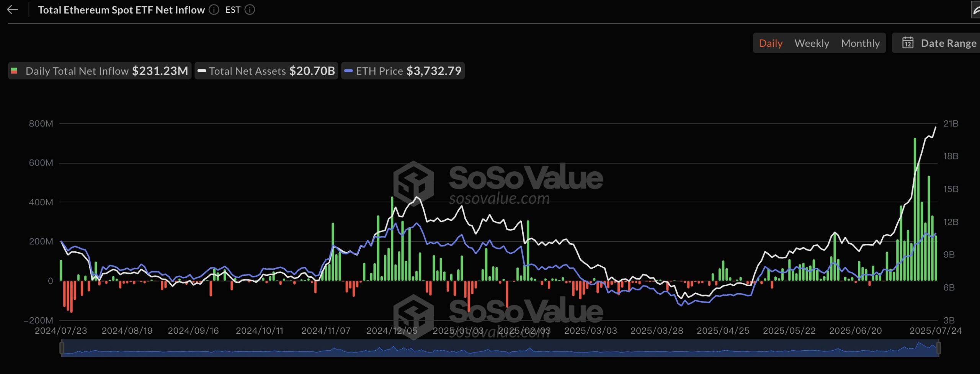Click the blue range navigator mini chart
Image resolution: width=980 pixels, height=374 pixels.
tap(500, 348)
